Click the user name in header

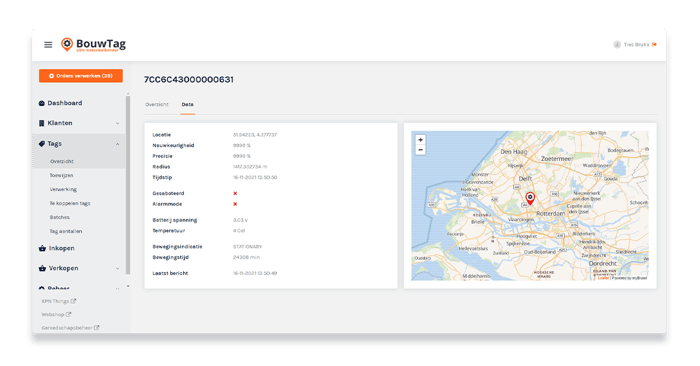[x=636, y=45]
